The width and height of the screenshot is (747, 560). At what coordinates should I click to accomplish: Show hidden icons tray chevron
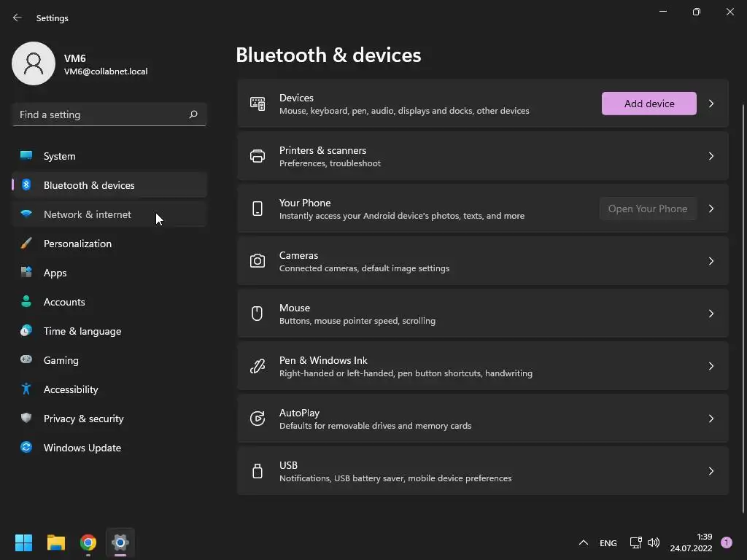coord(583,542)
